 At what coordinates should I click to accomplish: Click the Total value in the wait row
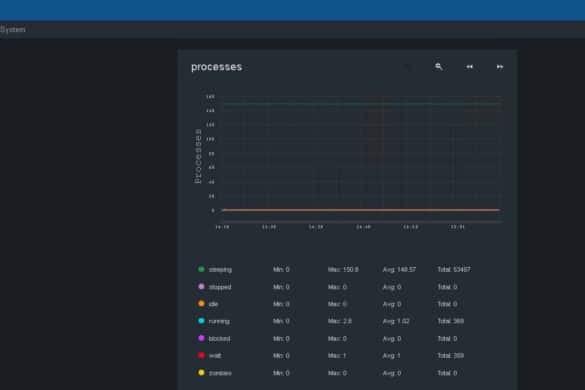[451, 356]
